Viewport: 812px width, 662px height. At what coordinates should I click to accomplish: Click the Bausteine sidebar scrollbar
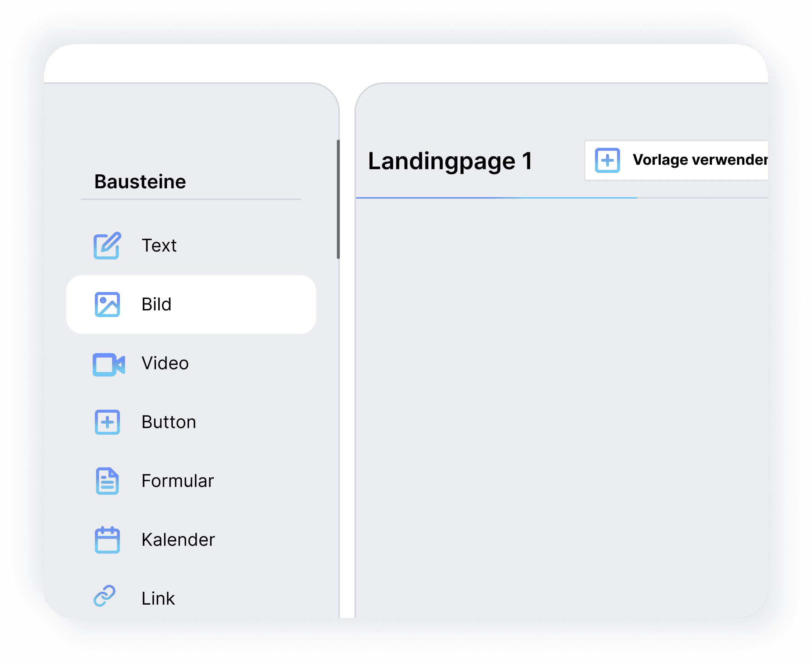(338, 199)
